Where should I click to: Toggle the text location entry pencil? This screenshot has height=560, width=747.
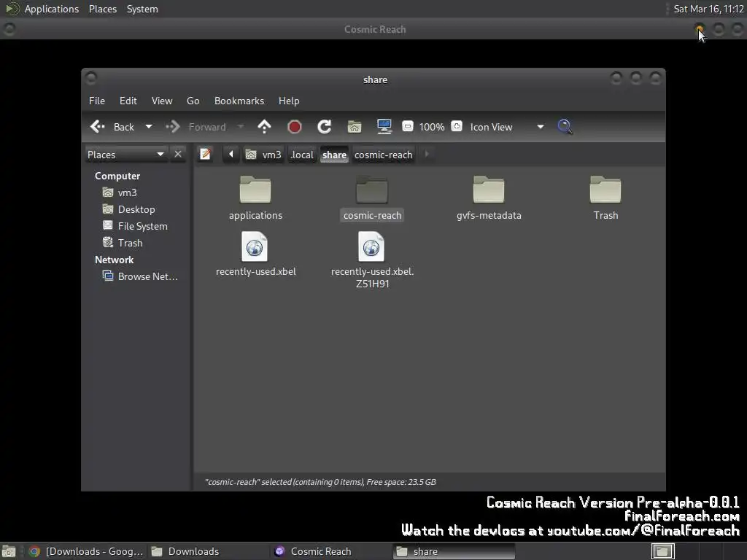205,155
